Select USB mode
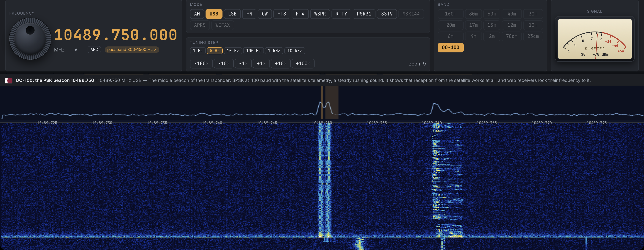 214,14
